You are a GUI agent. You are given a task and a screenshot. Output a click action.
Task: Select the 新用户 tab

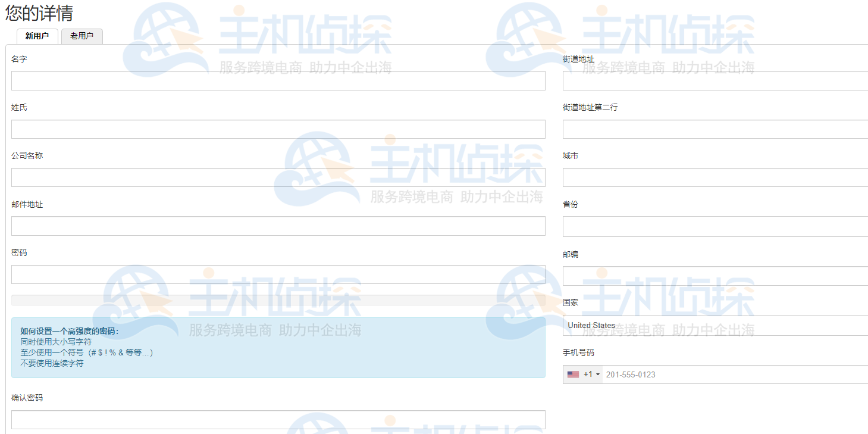[x=37, y=36]
